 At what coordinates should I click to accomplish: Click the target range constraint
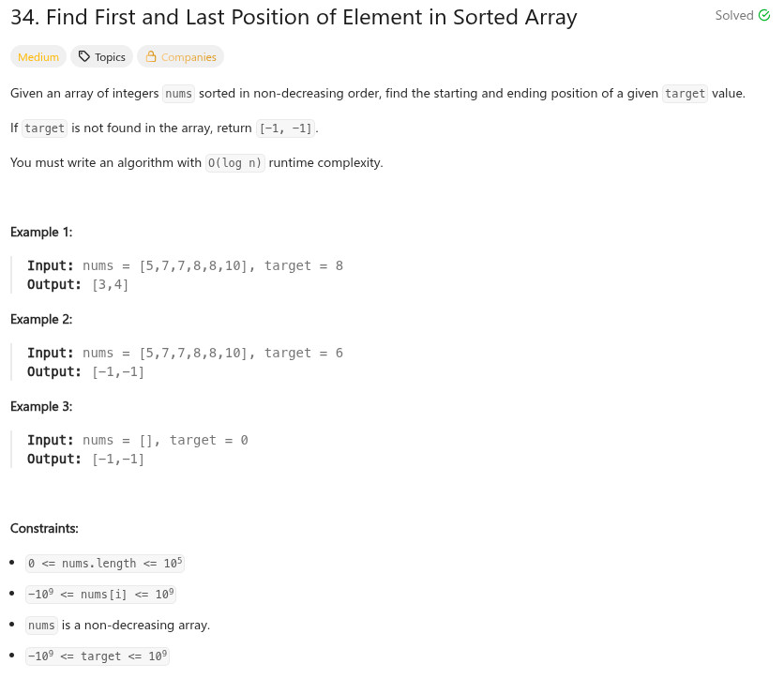coord(98,656)
